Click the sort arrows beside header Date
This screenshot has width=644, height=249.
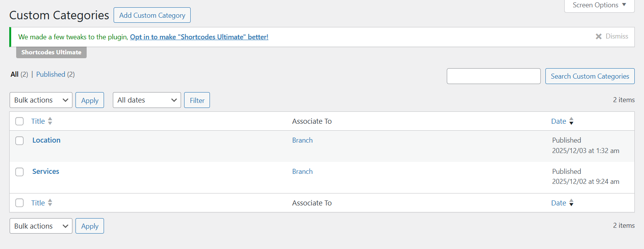[x=571, y=121]
